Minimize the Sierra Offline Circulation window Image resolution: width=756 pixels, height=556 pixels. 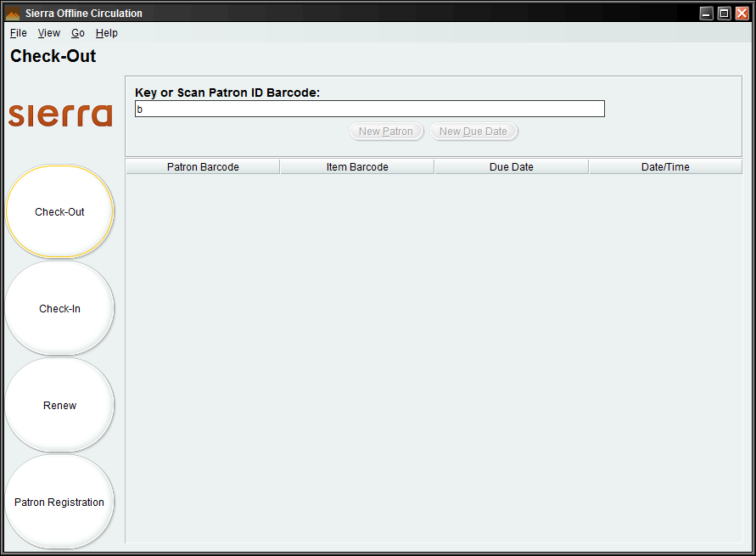coord(706,14)
